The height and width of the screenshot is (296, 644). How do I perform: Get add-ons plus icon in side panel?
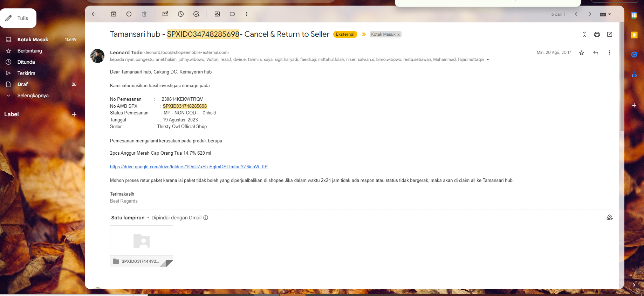[x=634, y=105]
